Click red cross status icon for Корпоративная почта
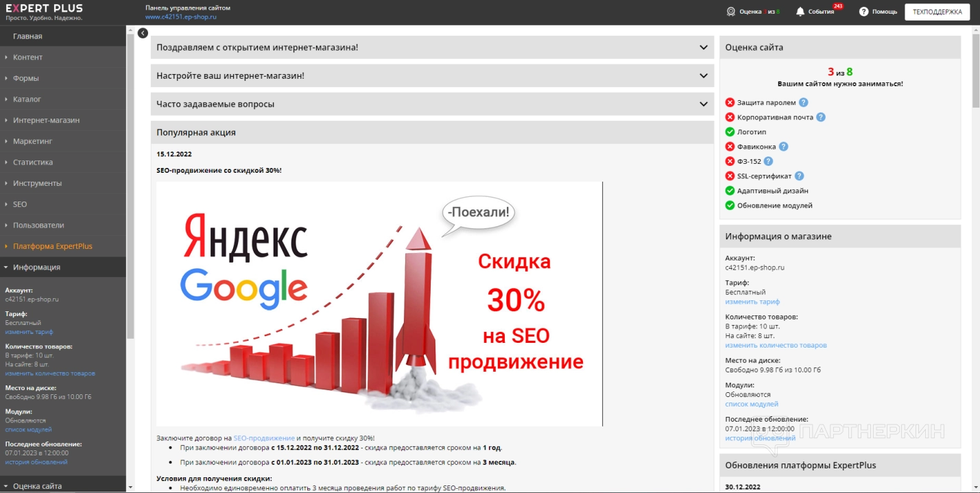Screen dimensions: 980x493 [730, 117]
